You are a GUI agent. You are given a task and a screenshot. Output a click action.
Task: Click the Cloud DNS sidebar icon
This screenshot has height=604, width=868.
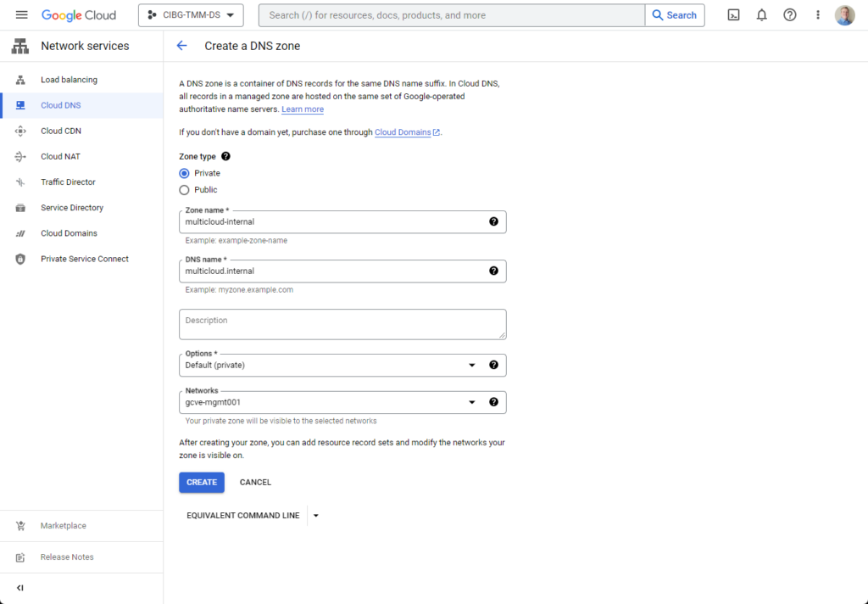[x=20, y=105]
